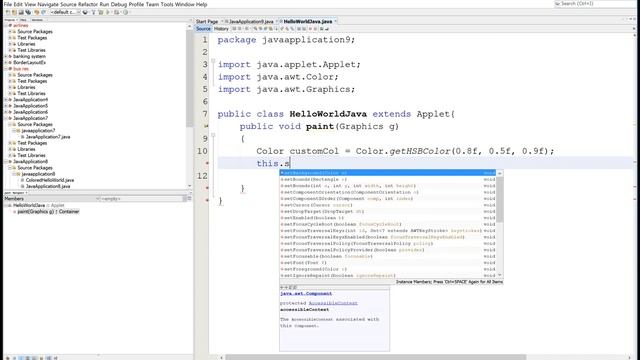Viewport: 640px width, 360px height.
Task: Click the New Project toolbar icon
Action: (14, 12)
